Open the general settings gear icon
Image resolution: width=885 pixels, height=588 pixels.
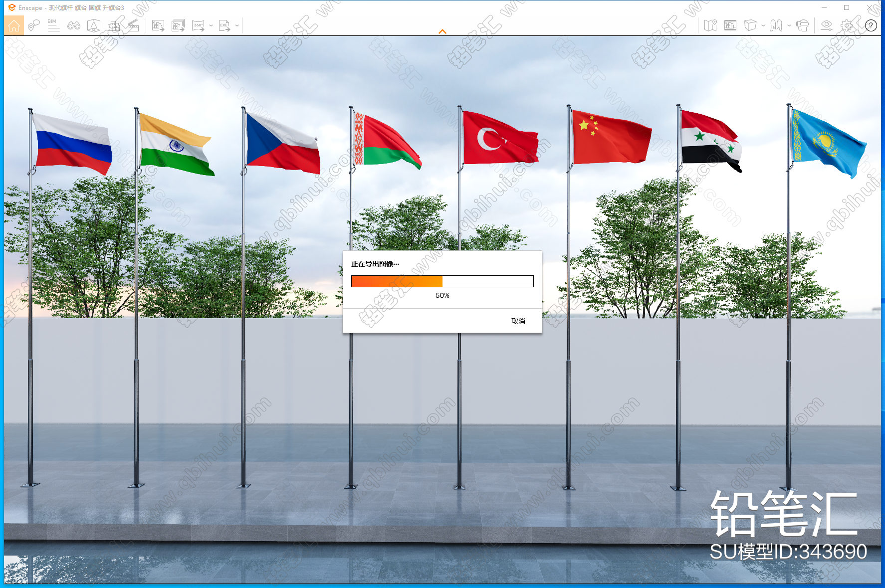(847, 25)
